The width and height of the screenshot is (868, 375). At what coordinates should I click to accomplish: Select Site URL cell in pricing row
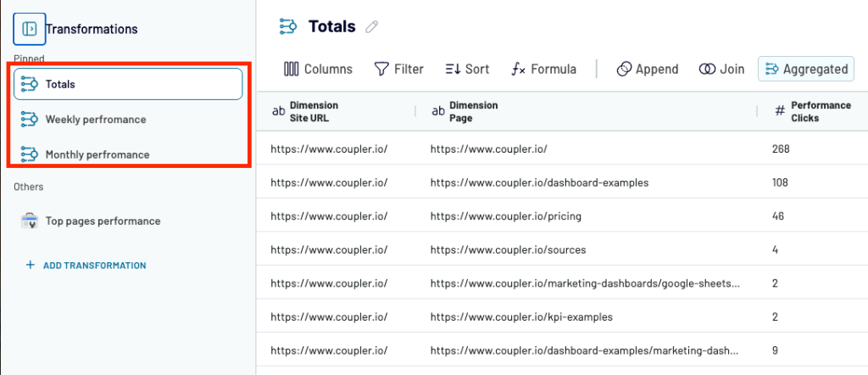click(329, 216)
